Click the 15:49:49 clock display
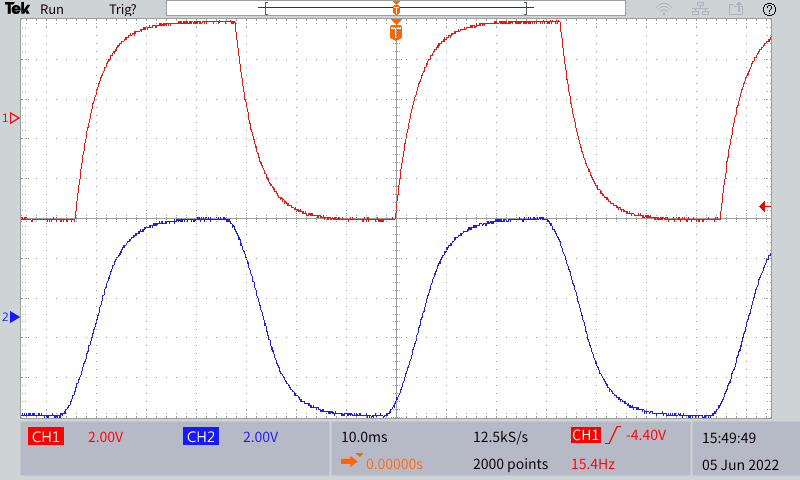The image size is (800, 480). 729,437
